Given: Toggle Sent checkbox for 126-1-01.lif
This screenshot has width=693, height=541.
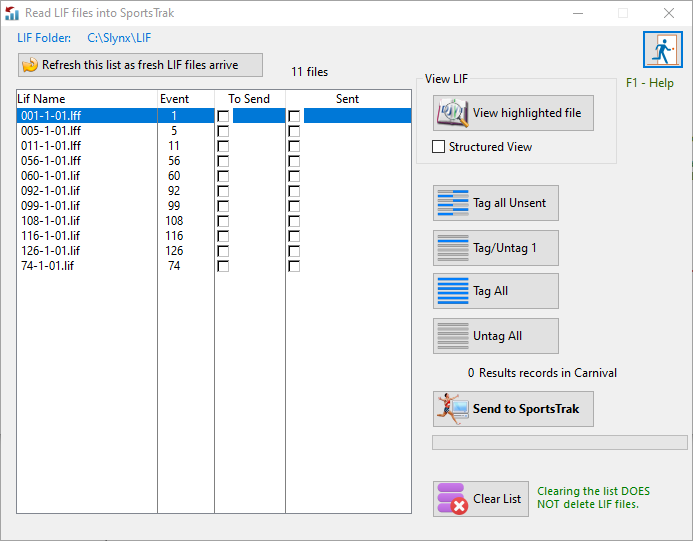Looking at the screenshot, I should (294, 251).
